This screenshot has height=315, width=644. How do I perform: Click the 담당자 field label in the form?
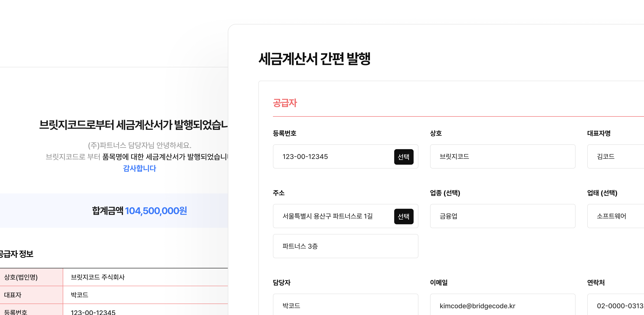(281, 282)
